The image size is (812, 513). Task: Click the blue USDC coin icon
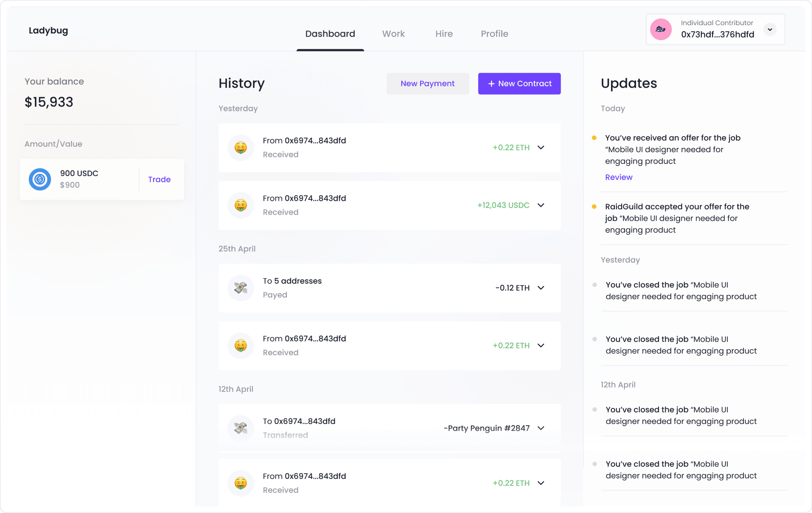[40, 179]
